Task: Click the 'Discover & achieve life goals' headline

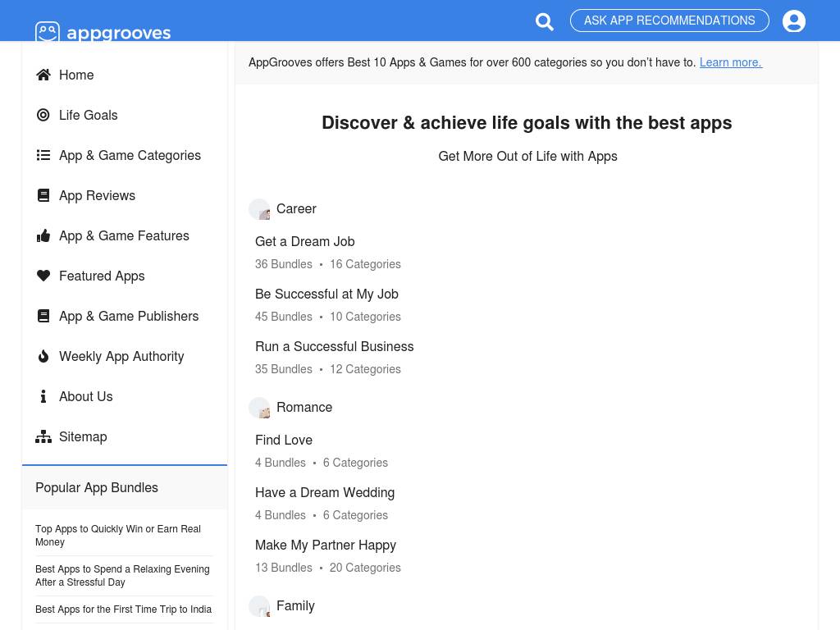Action: (x=527, y=123)
